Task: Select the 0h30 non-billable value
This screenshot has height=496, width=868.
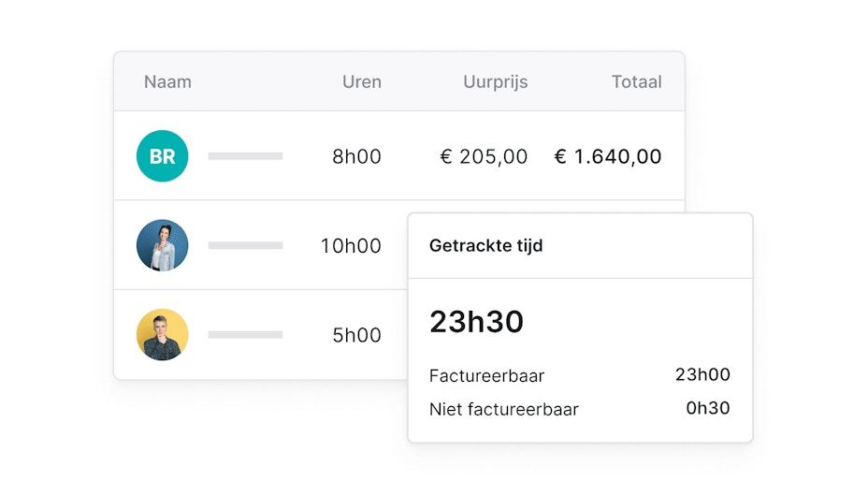Action: click(x=707, y=408)
